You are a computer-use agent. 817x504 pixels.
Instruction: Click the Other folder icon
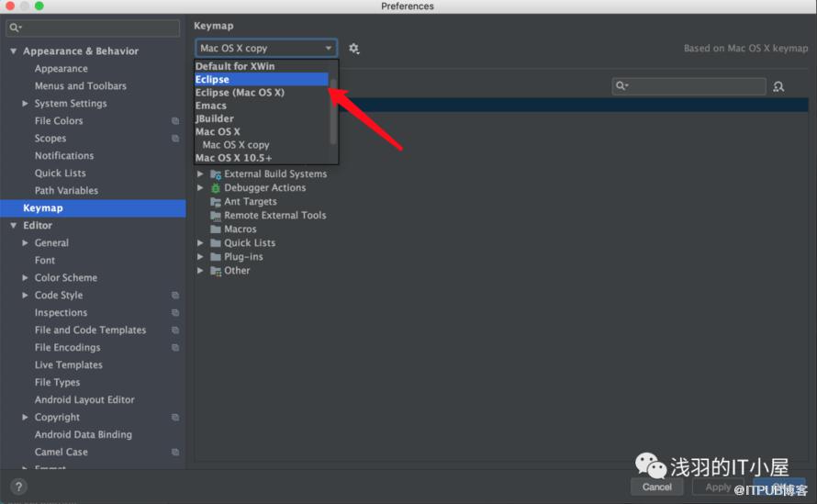coord(216,271)
